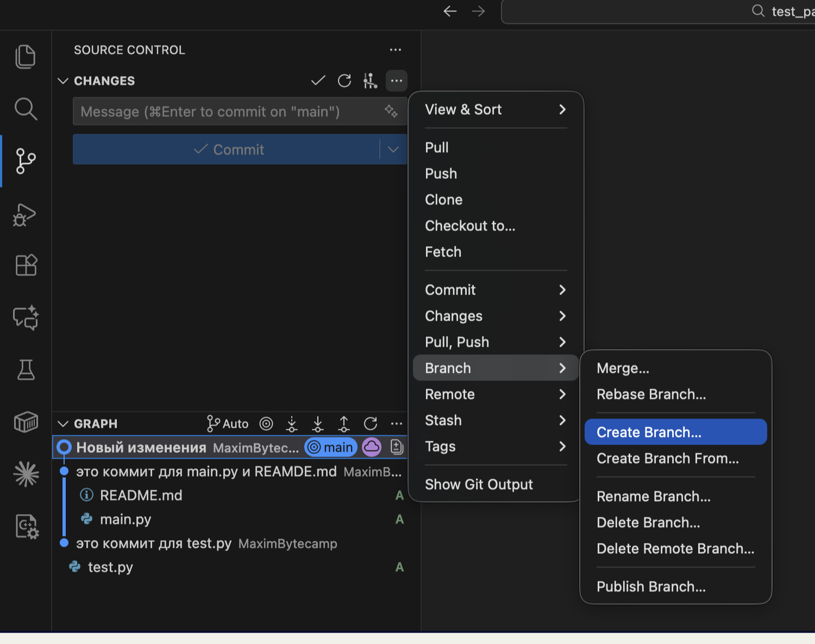Choose Show Git Output
Viewport: 815px width, 644px height.
(496, 485)
